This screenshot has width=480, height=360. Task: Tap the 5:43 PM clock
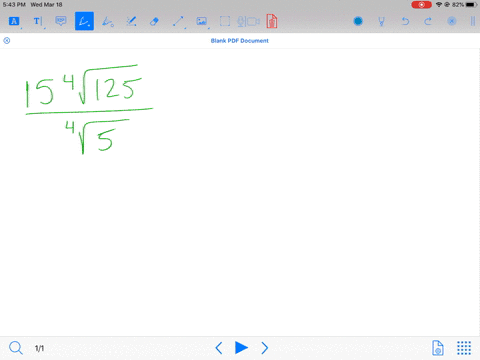pos(14,5)
